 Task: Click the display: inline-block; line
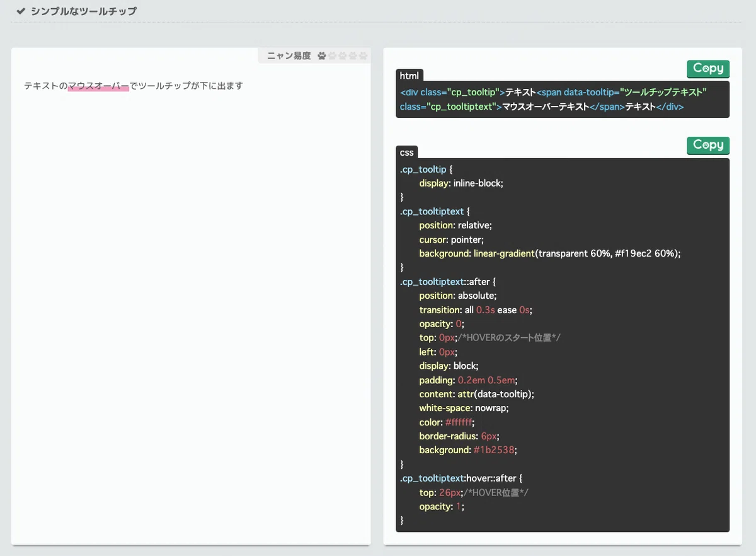[461, 183]
